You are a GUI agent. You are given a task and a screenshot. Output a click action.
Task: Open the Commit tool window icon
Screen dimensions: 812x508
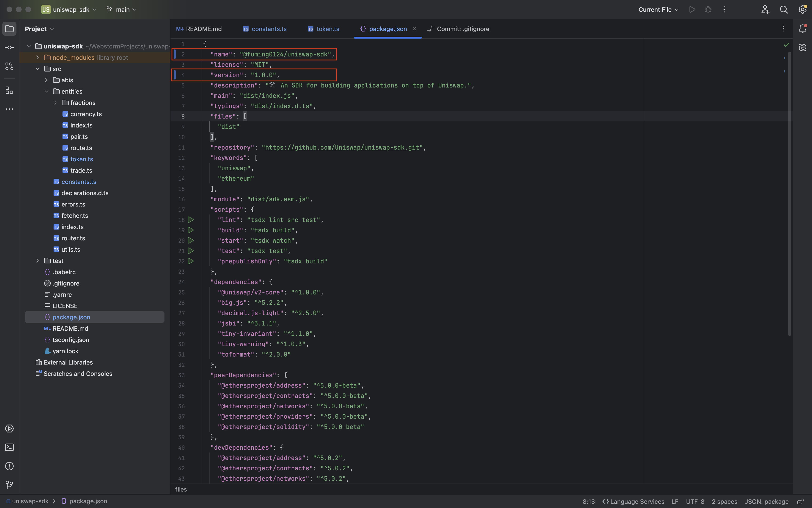(x=9, y=48)
